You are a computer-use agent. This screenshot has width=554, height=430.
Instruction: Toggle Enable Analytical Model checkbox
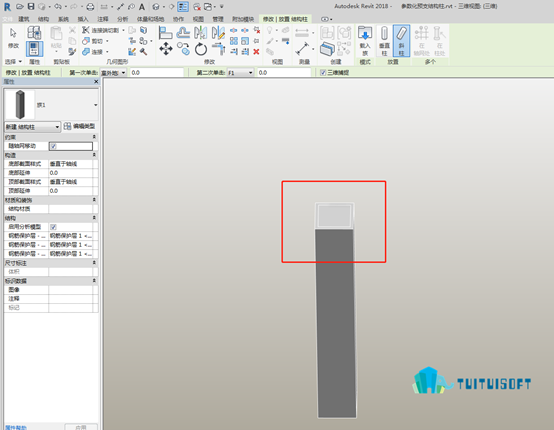pos(53,227)
